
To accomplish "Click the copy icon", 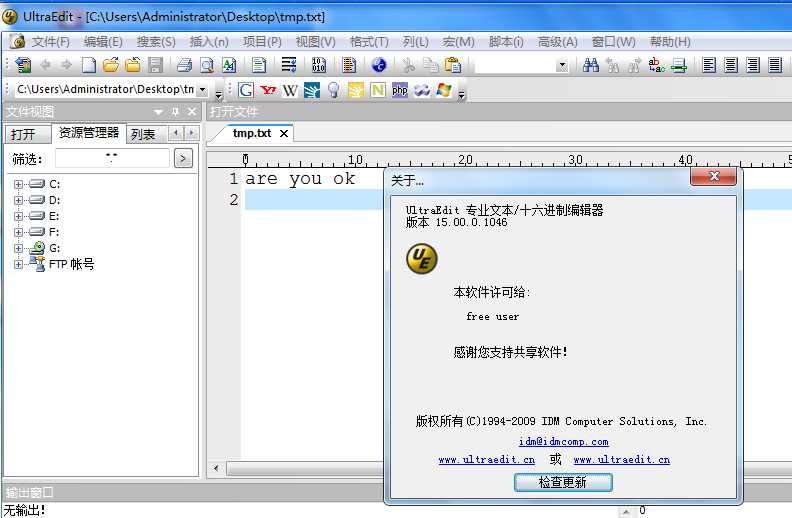I will tap(430, 65).
